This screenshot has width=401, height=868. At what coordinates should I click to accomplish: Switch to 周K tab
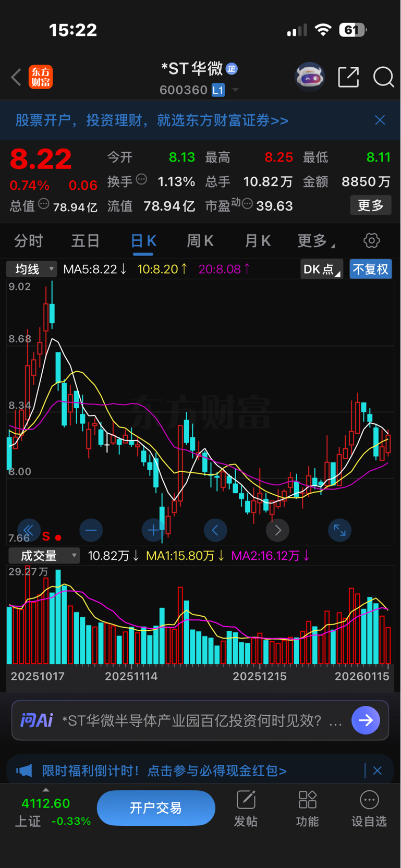tap(200, 241)
